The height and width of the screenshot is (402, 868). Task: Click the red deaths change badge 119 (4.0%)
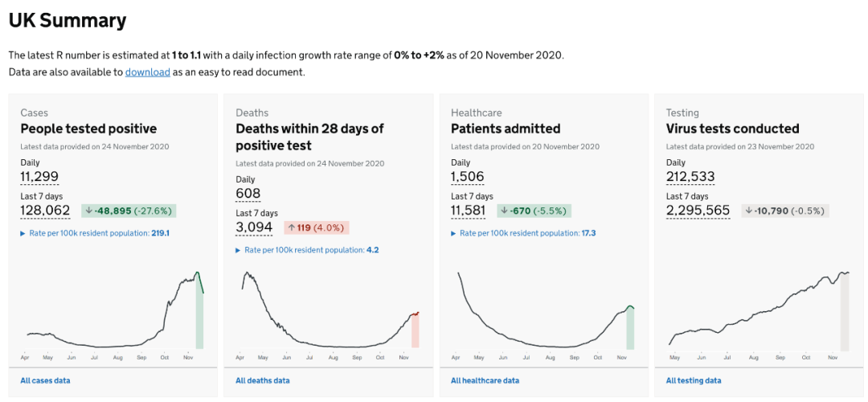pyautogui.click(x=317, y=228)
